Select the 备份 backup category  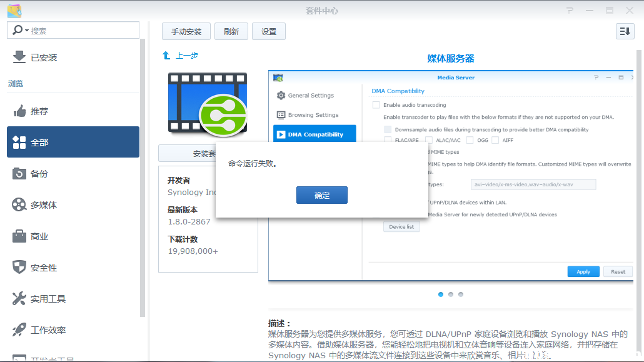(73, 174)
